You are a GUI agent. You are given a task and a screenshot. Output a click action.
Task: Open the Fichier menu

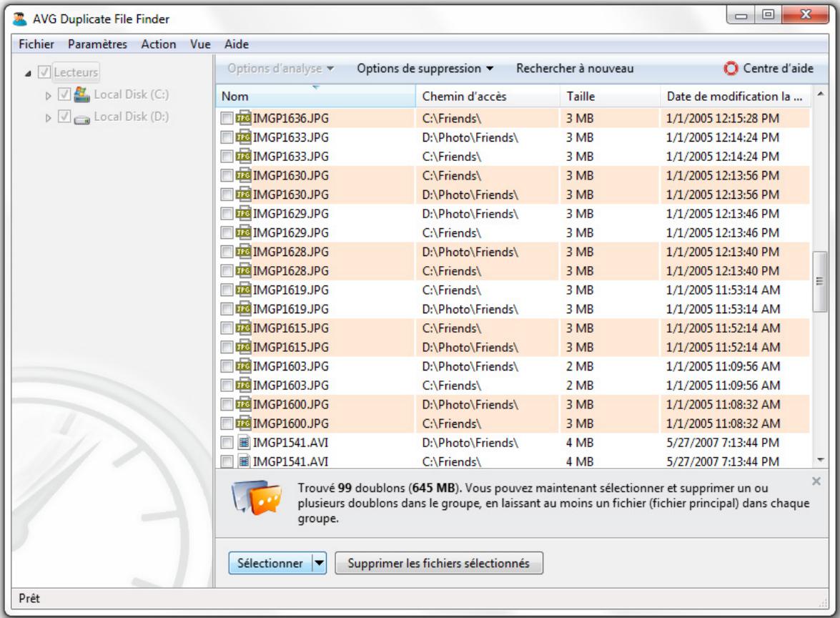tap(36, 44)
